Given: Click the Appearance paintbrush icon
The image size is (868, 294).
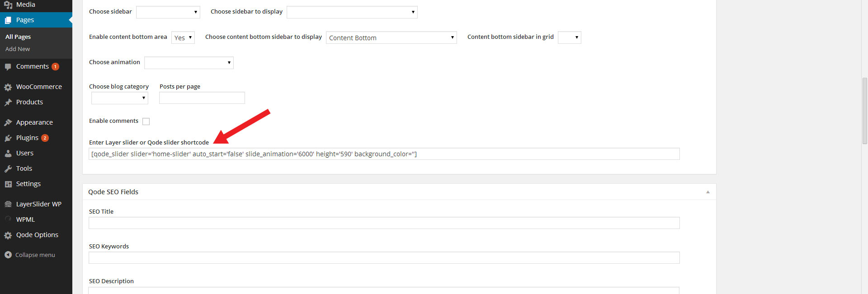Looking at the screenshot, I should coord(8,122).
